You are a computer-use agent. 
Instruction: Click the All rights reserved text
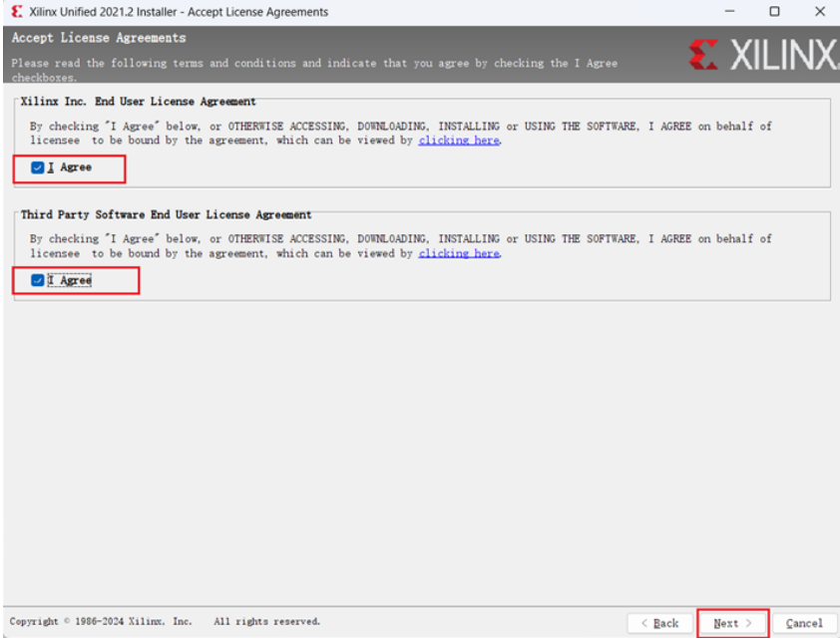point(266,621)
